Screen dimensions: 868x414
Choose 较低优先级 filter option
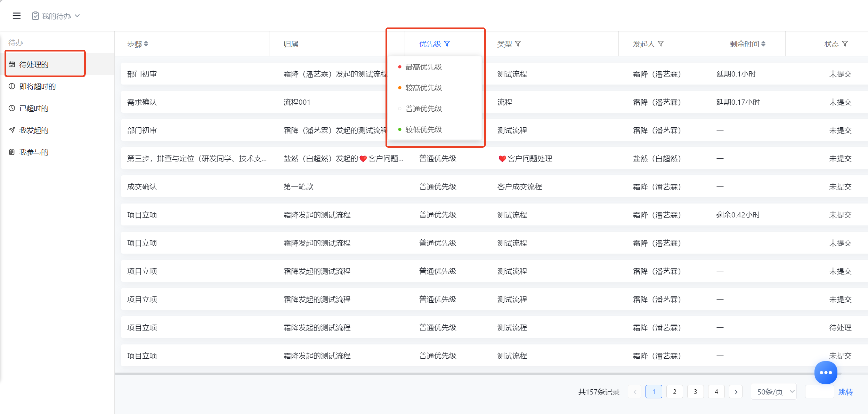tap(435, 129)
